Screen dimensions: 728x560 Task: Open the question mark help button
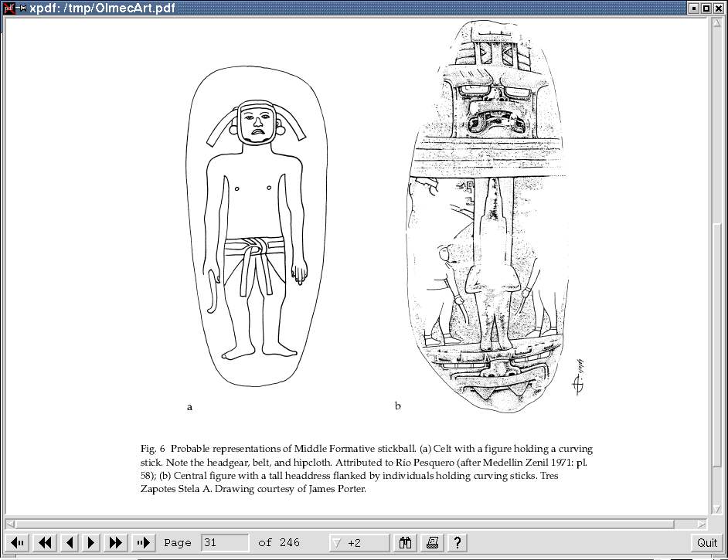pyautogui.click(x=458, y=542)
